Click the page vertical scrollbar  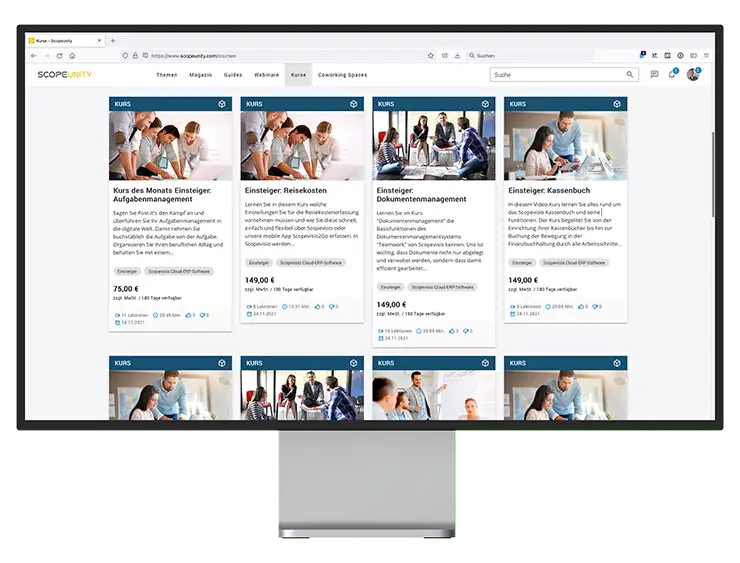click(713, 175)
